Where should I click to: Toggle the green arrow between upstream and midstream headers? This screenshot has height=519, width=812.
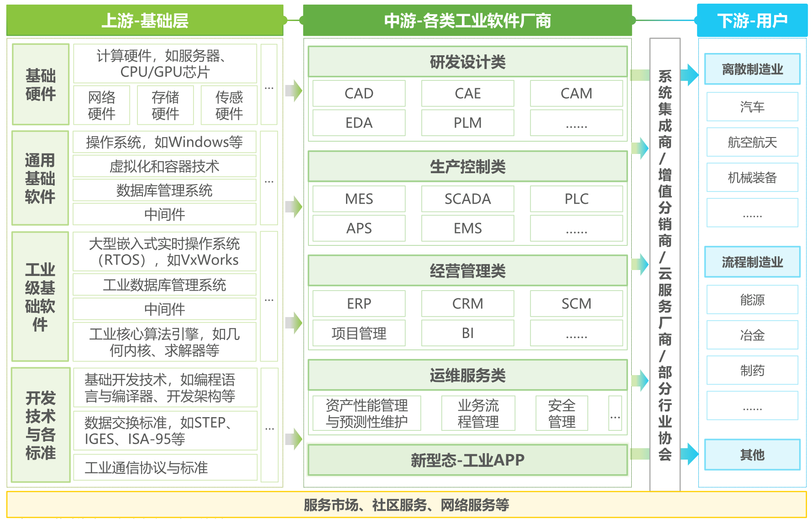(x=293, y=19)
